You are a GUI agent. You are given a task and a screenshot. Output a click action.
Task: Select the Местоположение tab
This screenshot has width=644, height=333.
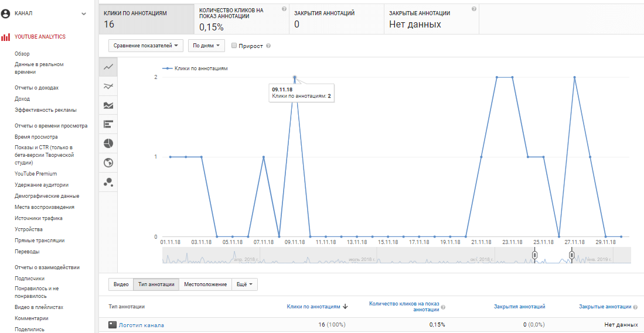pyautogui.click(x=205, y=284)
